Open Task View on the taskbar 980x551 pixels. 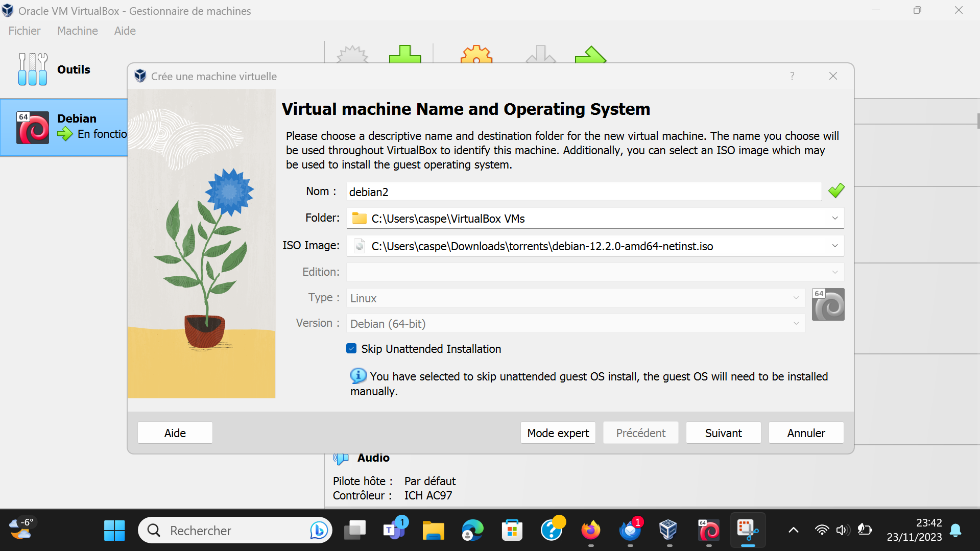click(355, 531)
